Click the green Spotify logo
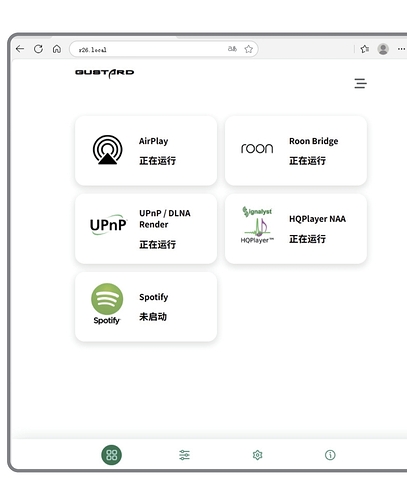Image resolution: width=407 pixels, height=500 pixels. [x=107, y=304]
